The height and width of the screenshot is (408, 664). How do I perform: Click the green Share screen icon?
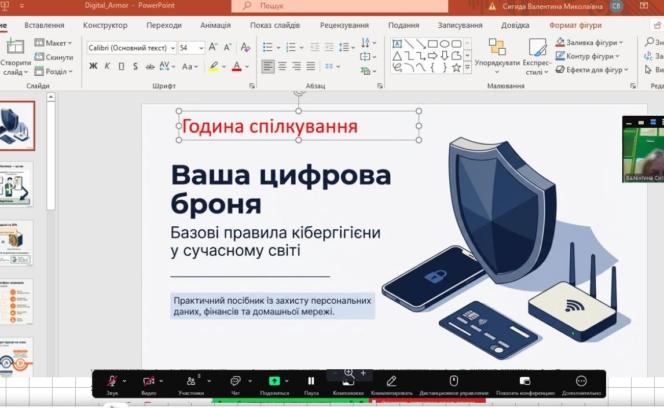click(274, 381)
